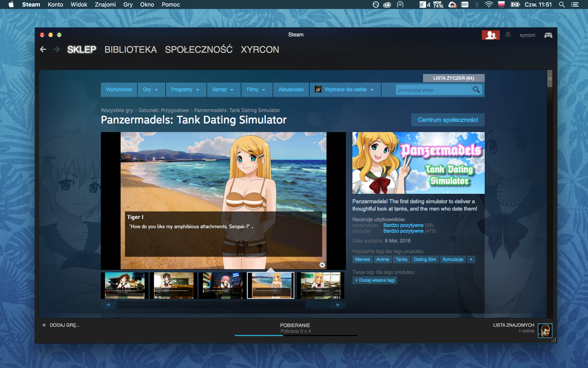Viewport: 588px width, 368px height.
Task: Open the Apple menu
Action: click(11, 4)
